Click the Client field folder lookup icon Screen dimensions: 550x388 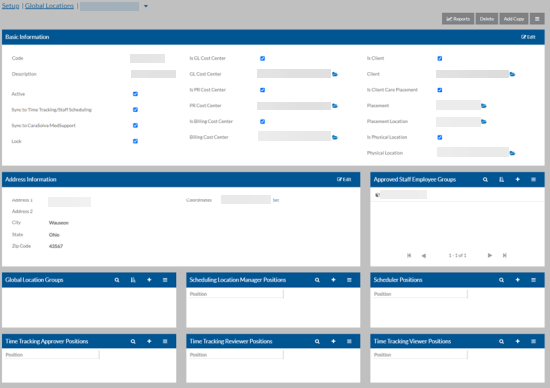click(x=512, y=74)
